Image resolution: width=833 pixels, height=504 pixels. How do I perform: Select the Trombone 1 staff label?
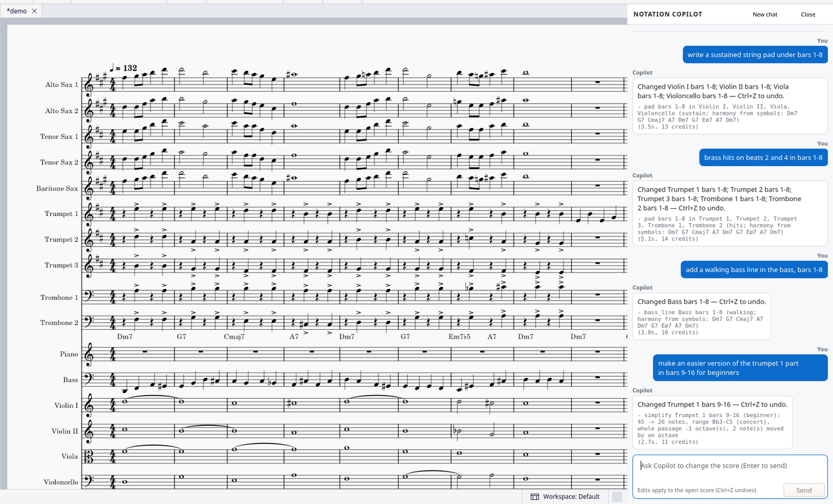click(x=59, y=297)
